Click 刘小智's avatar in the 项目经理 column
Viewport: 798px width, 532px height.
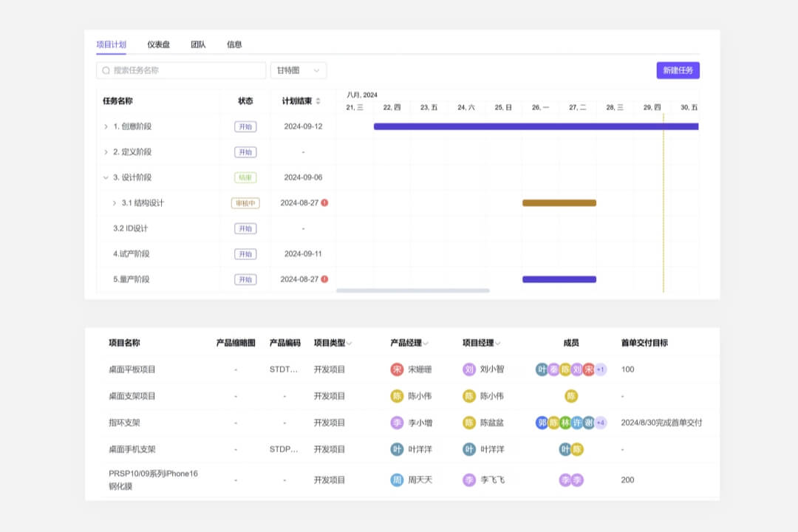pos(469,369)
